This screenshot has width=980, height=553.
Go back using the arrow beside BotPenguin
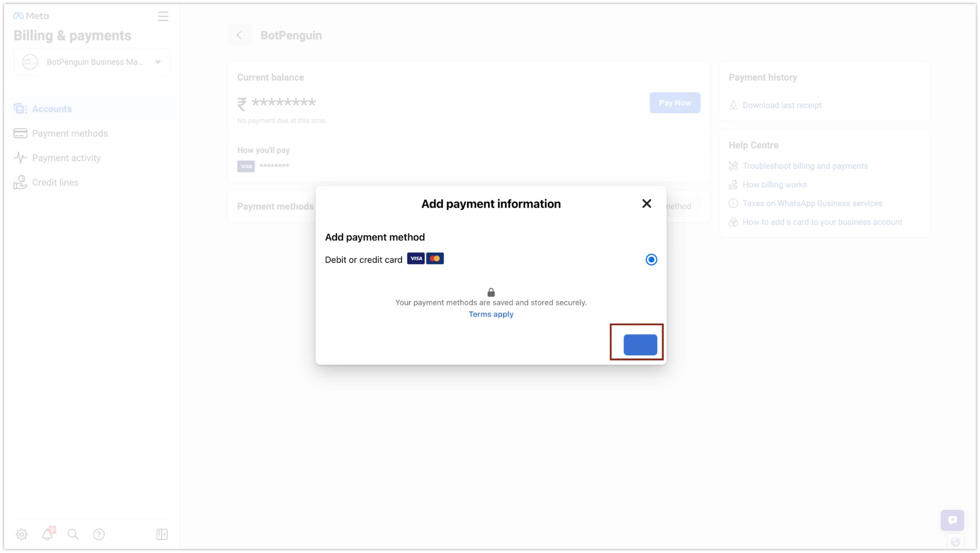click(239, 35)
